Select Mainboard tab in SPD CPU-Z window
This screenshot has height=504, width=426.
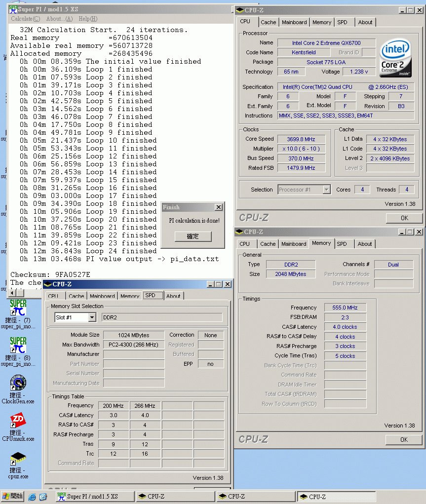[102, 296]
